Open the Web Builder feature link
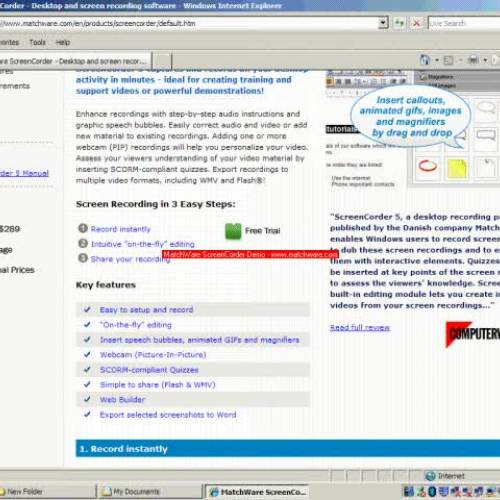500x500 pixels. (122, 400)
